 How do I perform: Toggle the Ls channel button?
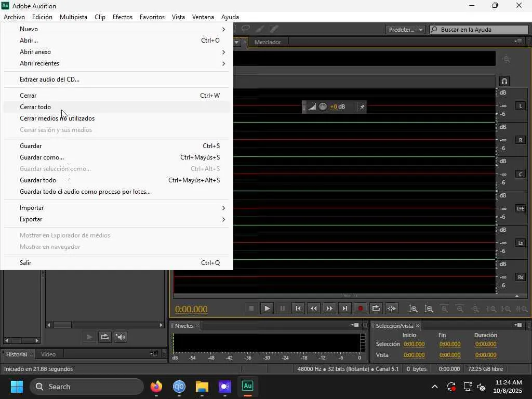coord(521,243)
